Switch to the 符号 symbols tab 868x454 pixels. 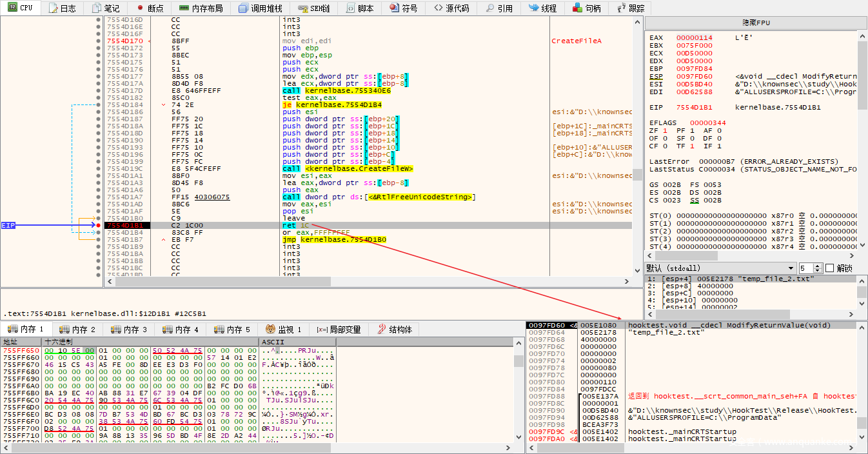tap(403, 8)
